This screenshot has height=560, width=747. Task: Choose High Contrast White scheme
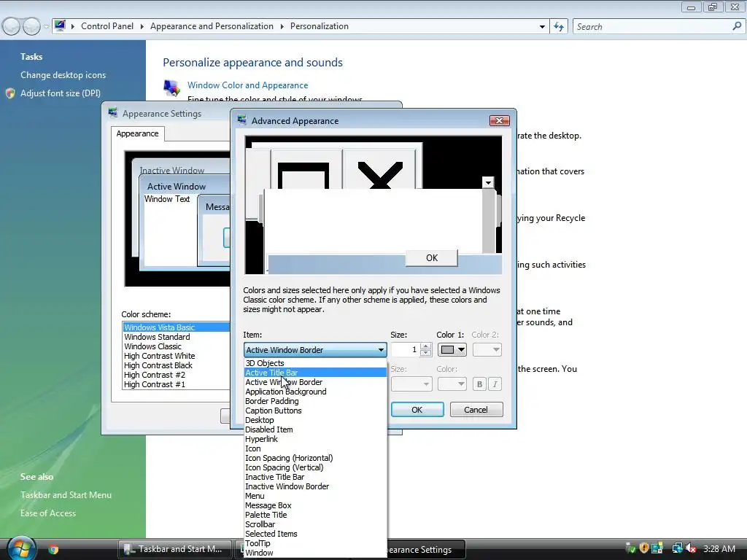tap(177, 356)
